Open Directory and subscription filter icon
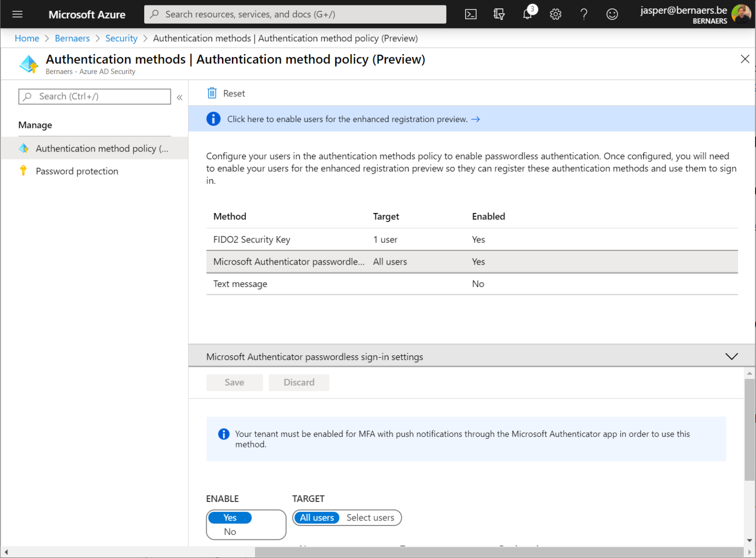 coord(499,14)
